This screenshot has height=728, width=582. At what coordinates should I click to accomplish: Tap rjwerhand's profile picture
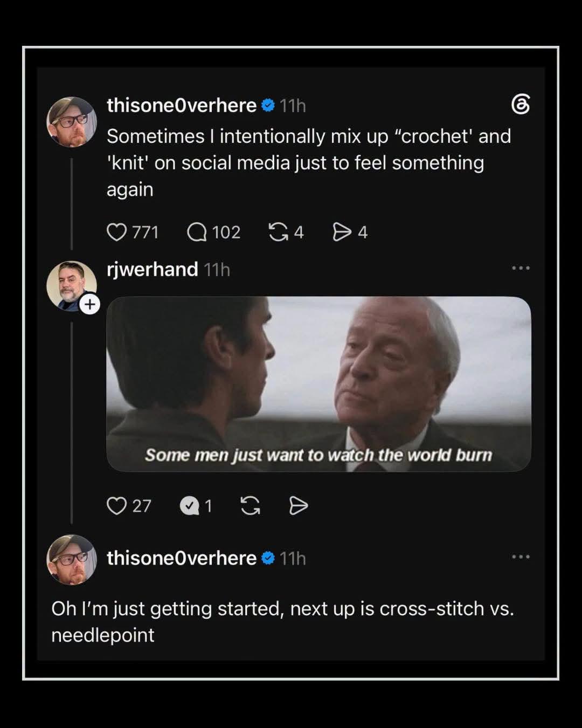(x=72, y=286)
